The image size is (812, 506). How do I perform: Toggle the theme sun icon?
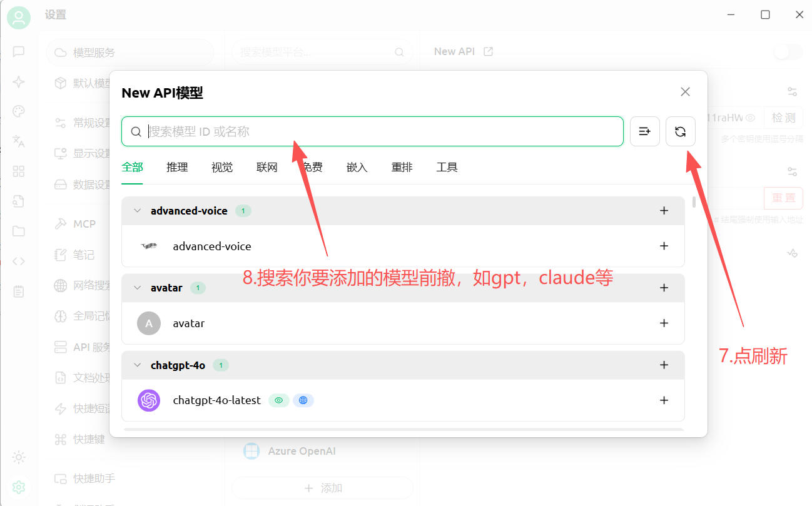pos(19,457)
